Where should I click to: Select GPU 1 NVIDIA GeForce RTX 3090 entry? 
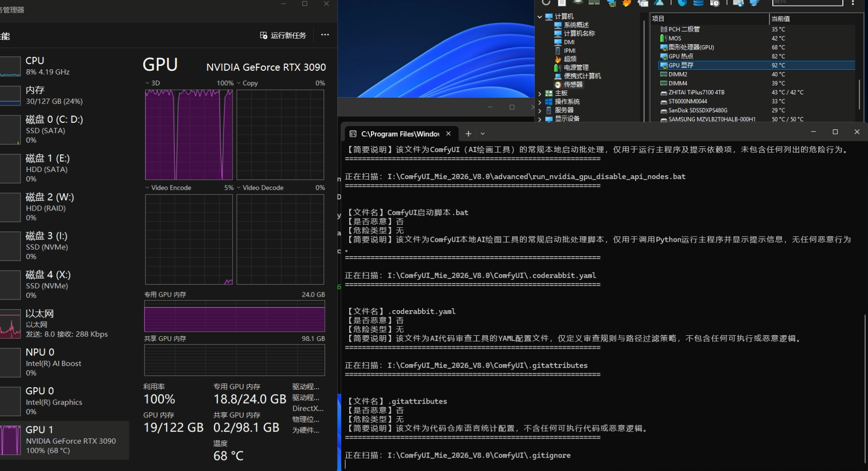point(64,440)
